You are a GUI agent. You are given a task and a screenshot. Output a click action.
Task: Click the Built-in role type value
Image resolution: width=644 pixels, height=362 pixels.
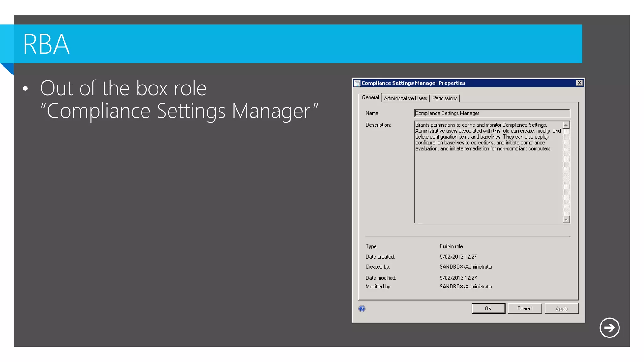tap(451, 246)
